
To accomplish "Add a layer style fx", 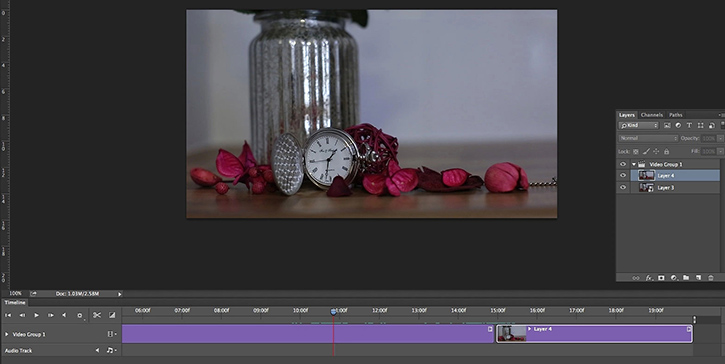I will tap(648, 278).
